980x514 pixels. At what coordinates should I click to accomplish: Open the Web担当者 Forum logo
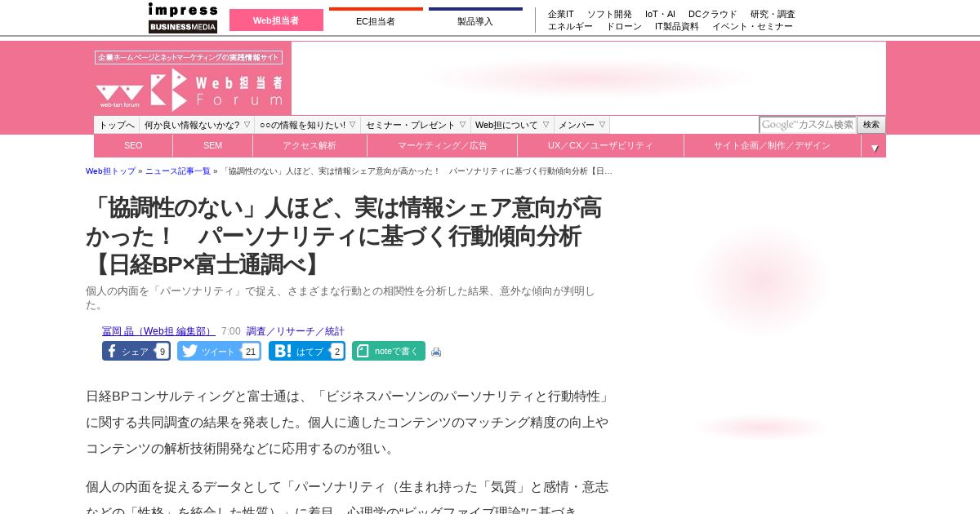[x=189, y=90]
